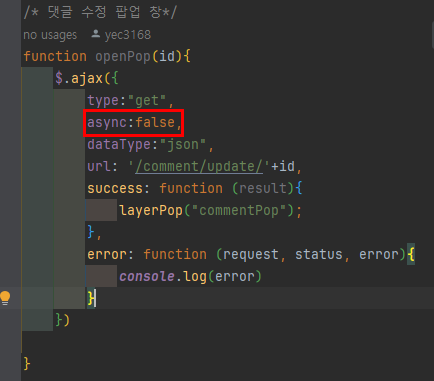Click the layerPop function call
This screenshot has width=434, height=381.
tap(151, 211)
